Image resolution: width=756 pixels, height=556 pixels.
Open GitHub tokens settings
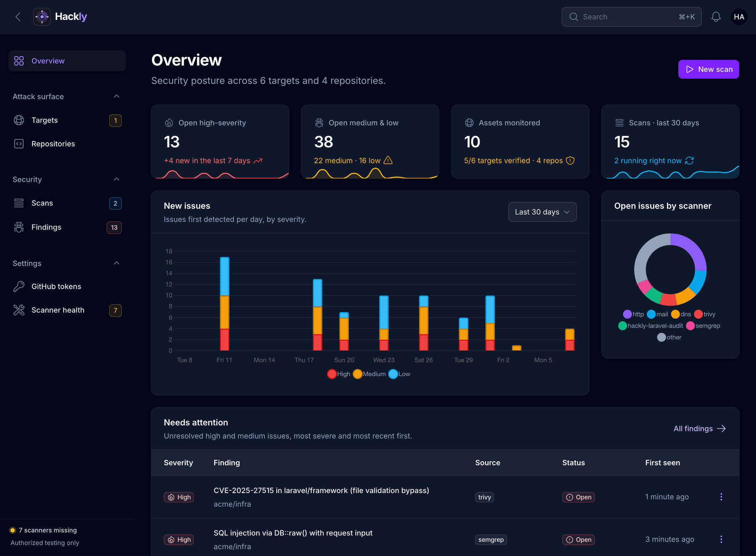67,287
